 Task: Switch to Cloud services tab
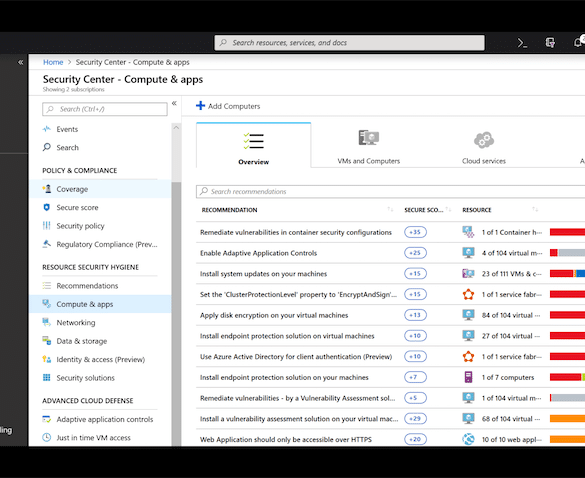coord(484,145)
